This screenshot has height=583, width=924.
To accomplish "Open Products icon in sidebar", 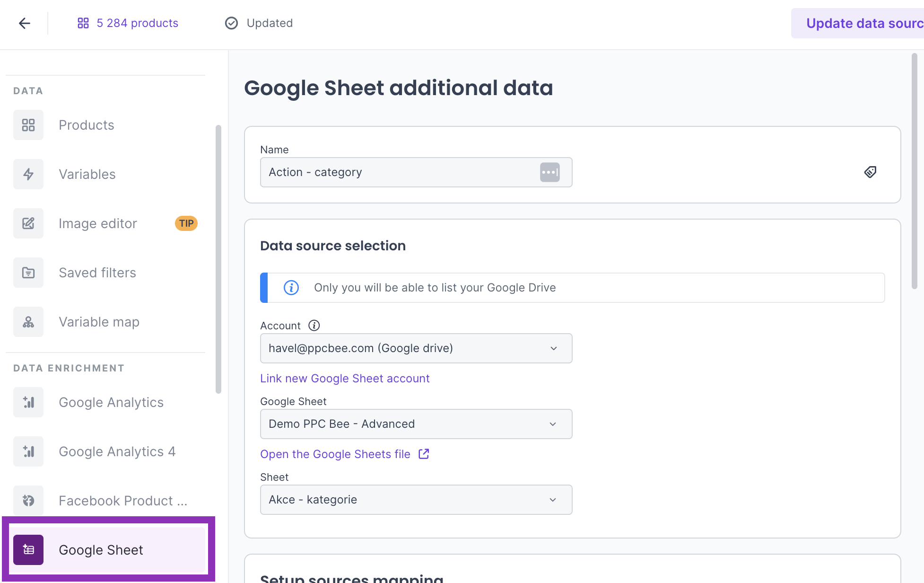I will [x=28, y=125].
